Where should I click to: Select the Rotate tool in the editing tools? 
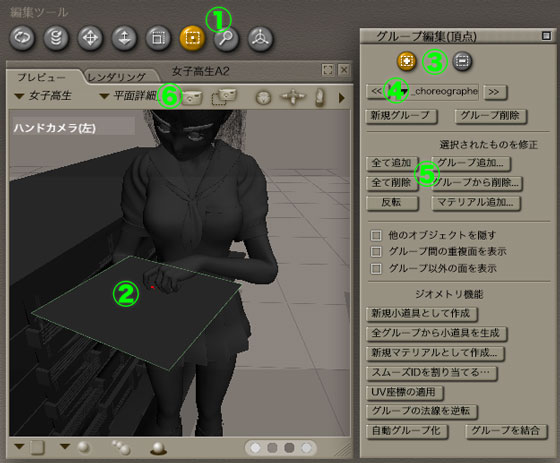(22, 38)
